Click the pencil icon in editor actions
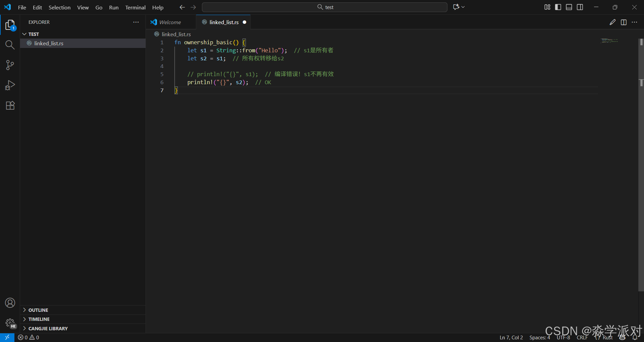 point(612,22)
